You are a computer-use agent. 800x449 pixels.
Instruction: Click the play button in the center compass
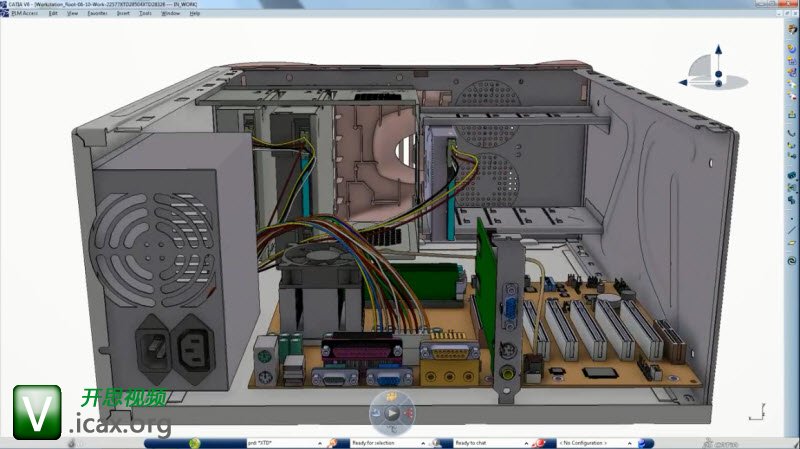pyautogui.click(x=392, y=413)
